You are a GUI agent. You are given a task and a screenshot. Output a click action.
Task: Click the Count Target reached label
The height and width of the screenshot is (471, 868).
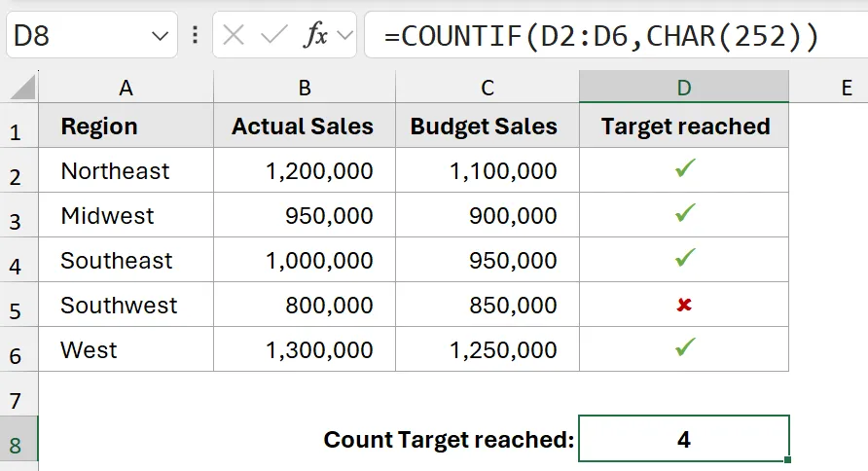tap(449, 440)
